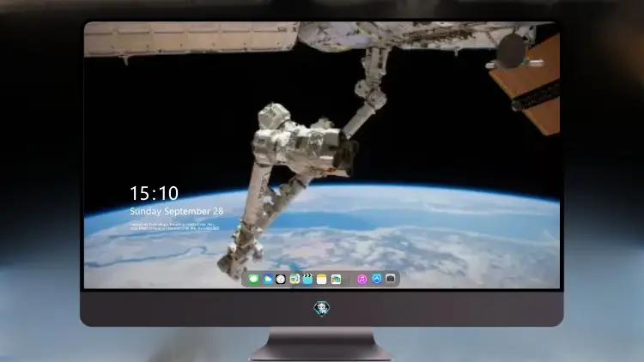Image resolution: width=644 pixels, height=362 pixels.
Task: Open the Clock app in the dock
Action: coord(281,279)
